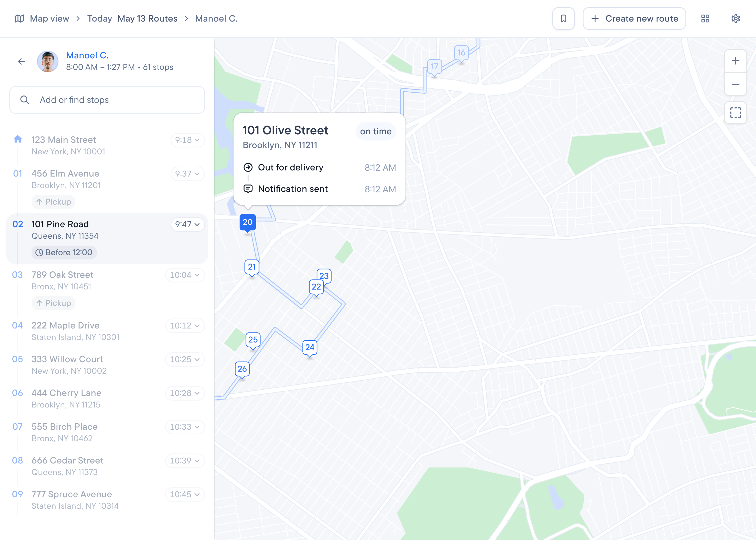Click the fit-to-bounds dashed square icon
This screenshot has height=540, width=756.
coord(735,113)
